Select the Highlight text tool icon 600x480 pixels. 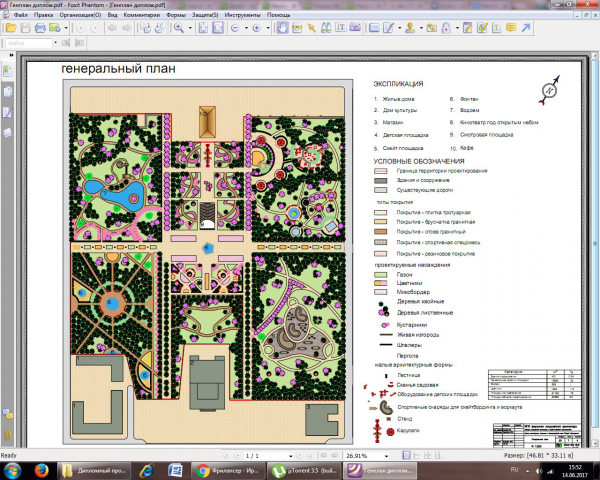(497, 28)
